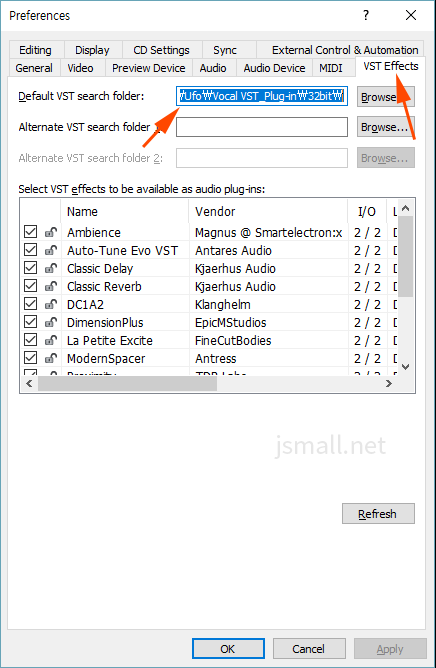Select the ModernSpacer row name
The height and width of the screenshot is (668, 436).
(106, 358)
